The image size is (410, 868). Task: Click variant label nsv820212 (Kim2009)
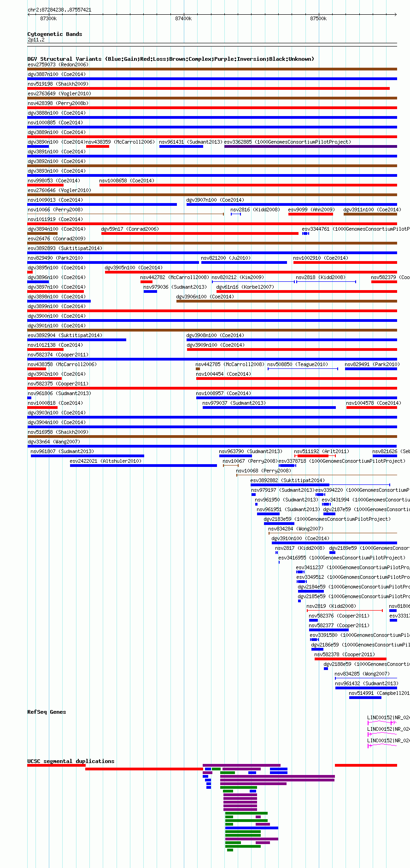pos(238,277)
